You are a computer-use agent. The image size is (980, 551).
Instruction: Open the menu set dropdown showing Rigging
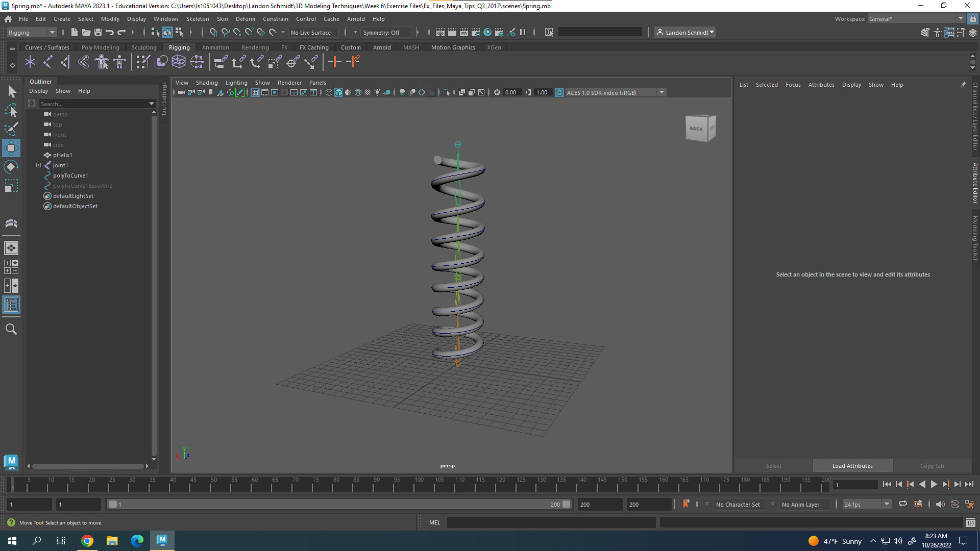coord(31,32)
